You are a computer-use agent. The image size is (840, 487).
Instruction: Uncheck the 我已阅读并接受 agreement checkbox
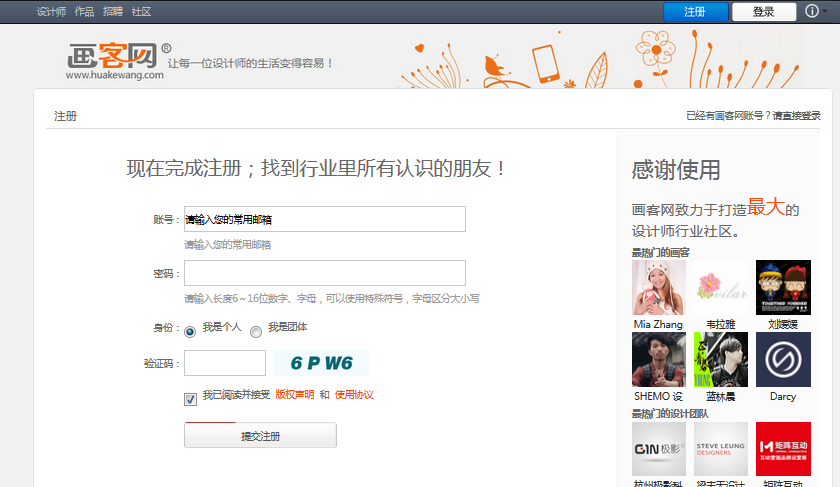[190, 399]
